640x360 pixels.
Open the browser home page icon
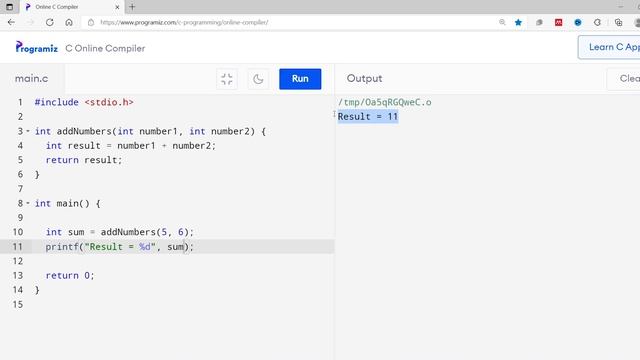(x=69, y=22)
